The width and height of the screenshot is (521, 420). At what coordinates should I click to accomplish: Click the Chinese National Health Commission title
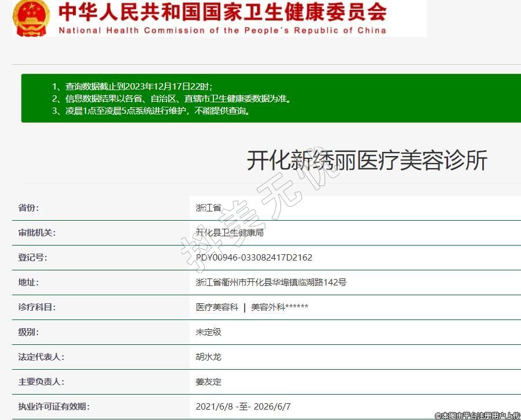coord(223,12)
